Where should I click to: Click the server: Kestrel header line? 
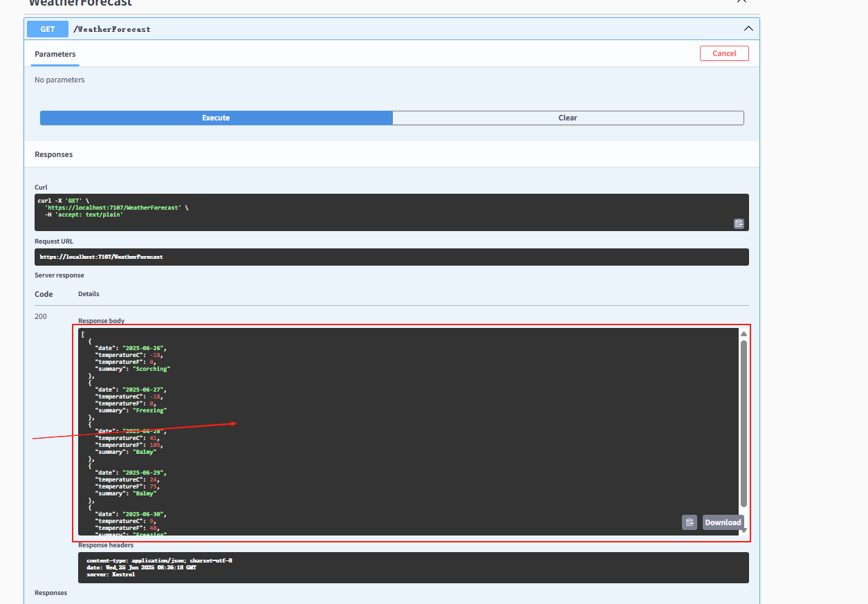[111, 574]
